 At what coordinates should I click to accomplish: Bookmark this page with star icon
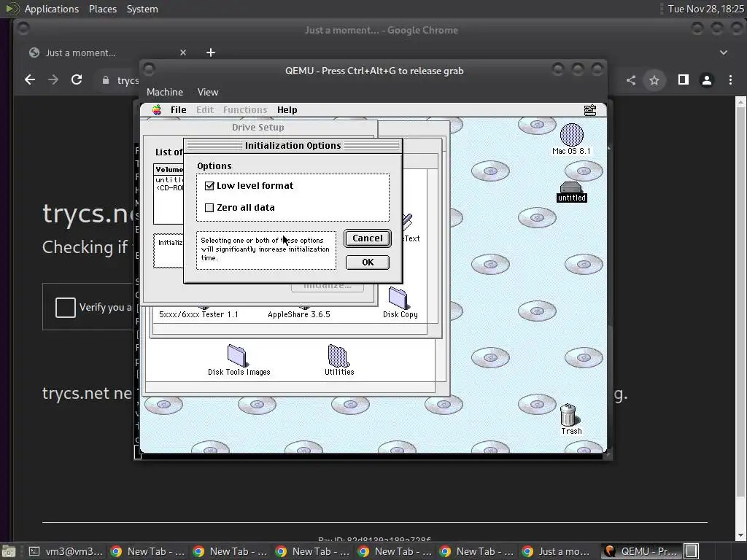pyautogui.click(x=654, y=80)
